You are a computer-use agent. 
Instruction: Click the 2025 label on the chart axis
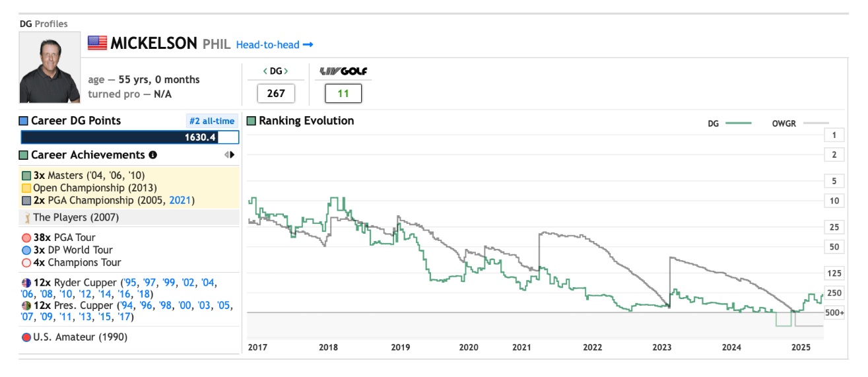pos(801,347)
